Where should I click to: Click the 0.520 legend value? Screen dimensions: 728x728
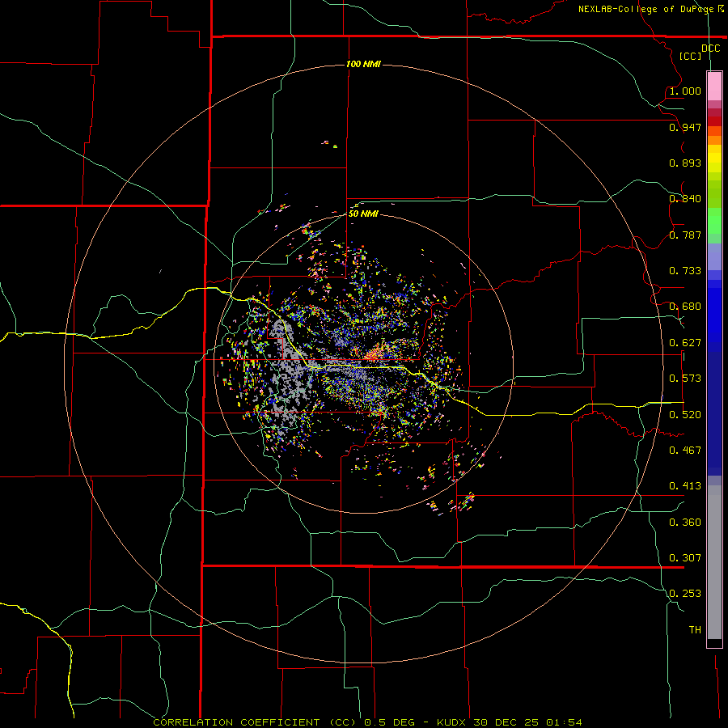click(x=685, y=415)
